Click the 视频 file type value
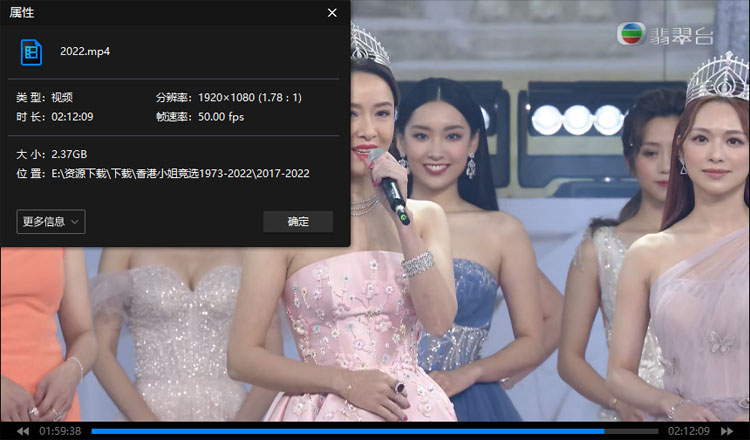The height and width of the screenshot is (440, 750). pos(61,97)
